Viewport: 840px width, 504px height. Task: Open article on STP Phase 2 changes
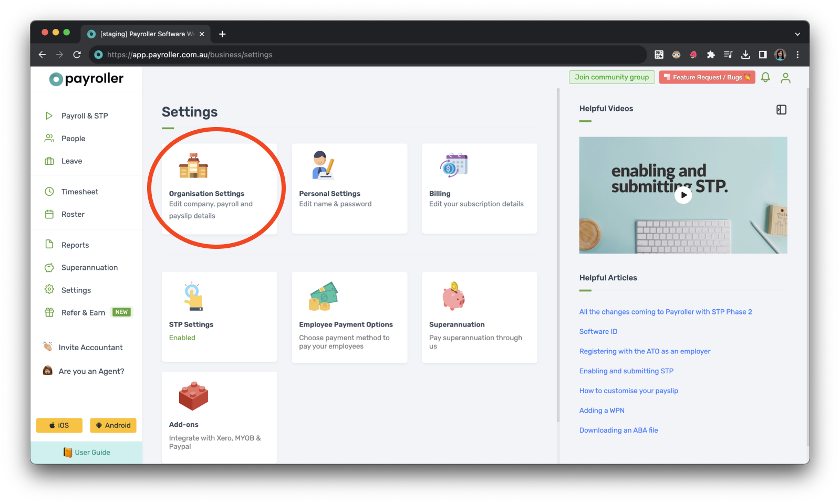(x=666, y=312)
